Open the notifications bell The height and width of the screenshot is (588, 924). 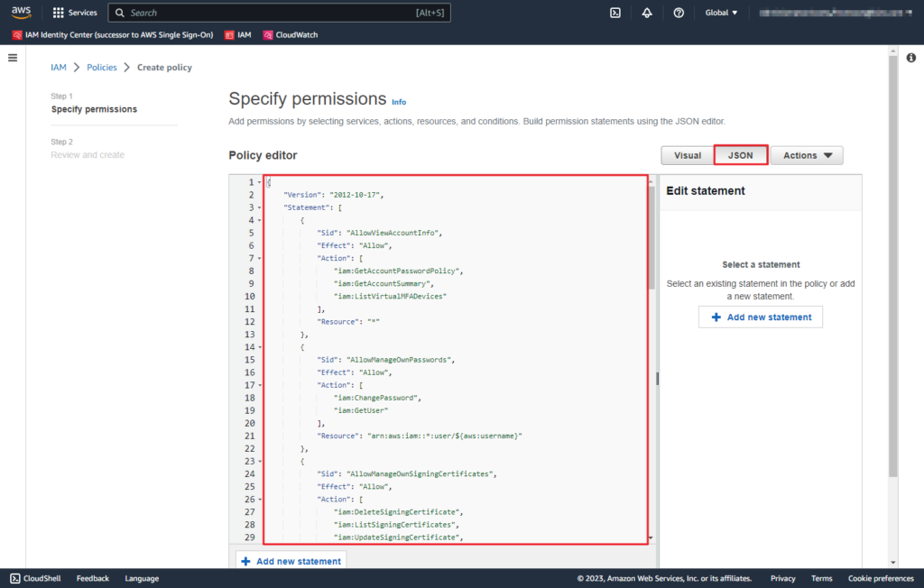(647, 13)
